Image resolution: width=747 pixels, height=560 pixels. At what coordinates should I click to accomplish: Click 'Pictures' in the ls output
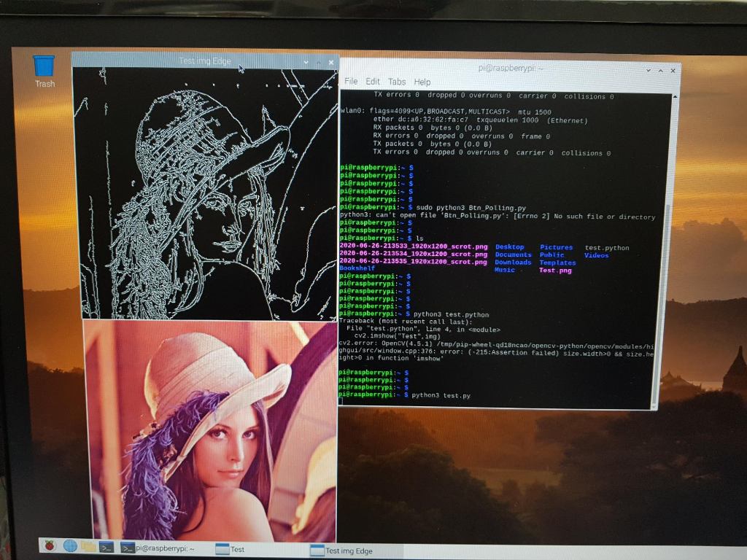click(x=556, y=247)
